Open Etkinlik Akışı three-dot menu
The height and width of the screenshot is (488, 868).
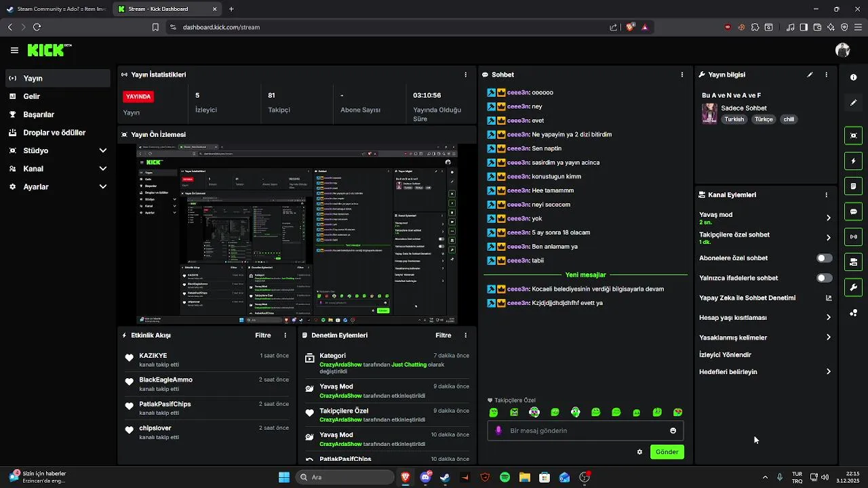pos(285,335)
